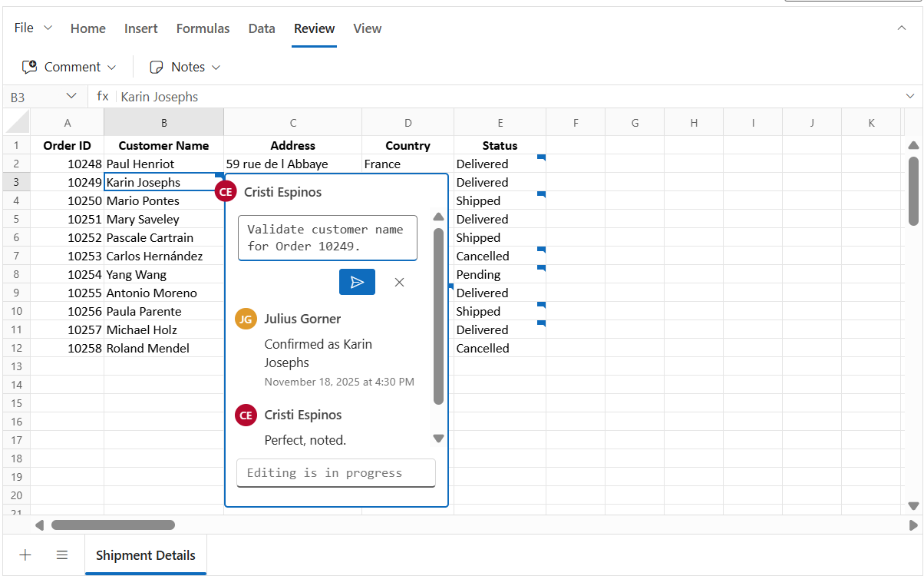Click the horizontal scroll right arrow
This screenshot has width=924, height=576.
913,525
